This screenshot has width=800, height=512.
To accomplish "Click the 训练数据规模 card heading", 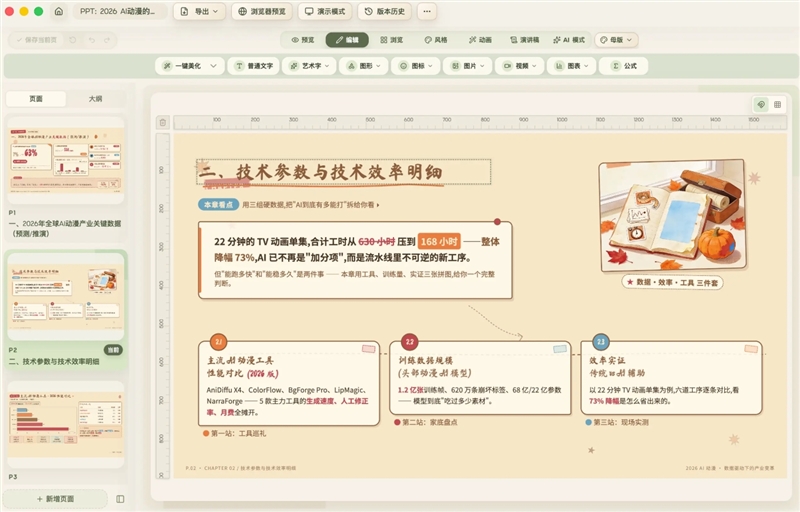I will coord(434,367).
